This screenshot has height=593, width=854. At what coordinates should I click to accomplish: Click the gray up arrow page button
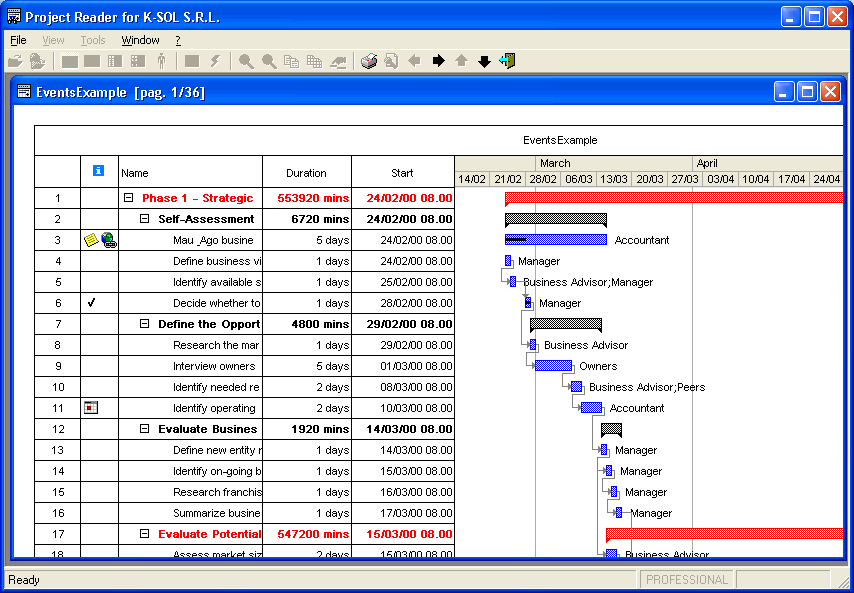[461, 61]
